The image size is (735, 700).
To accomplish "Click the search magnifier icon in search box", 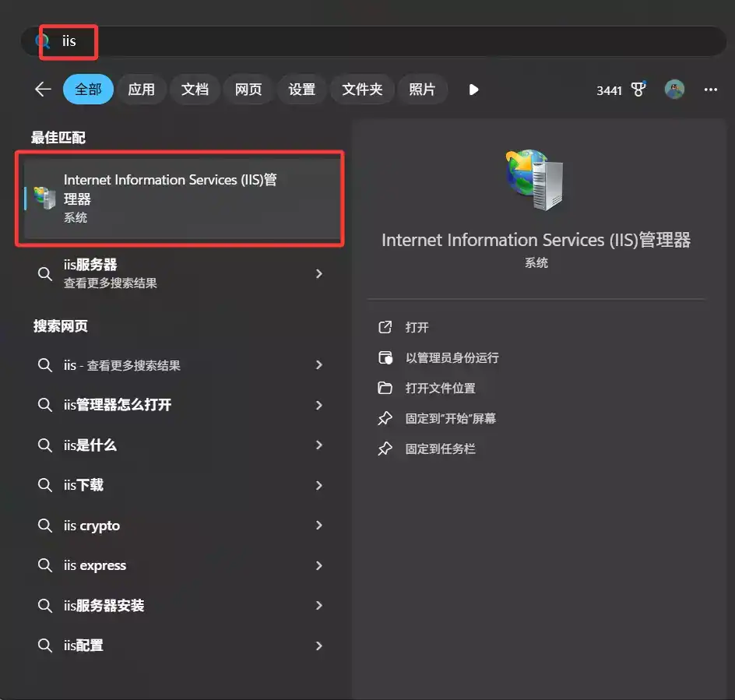I will [43, 41].
